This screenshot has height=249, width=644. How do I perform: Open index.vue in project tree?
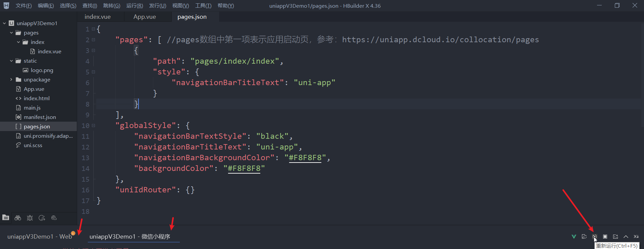tap(49, 51)
